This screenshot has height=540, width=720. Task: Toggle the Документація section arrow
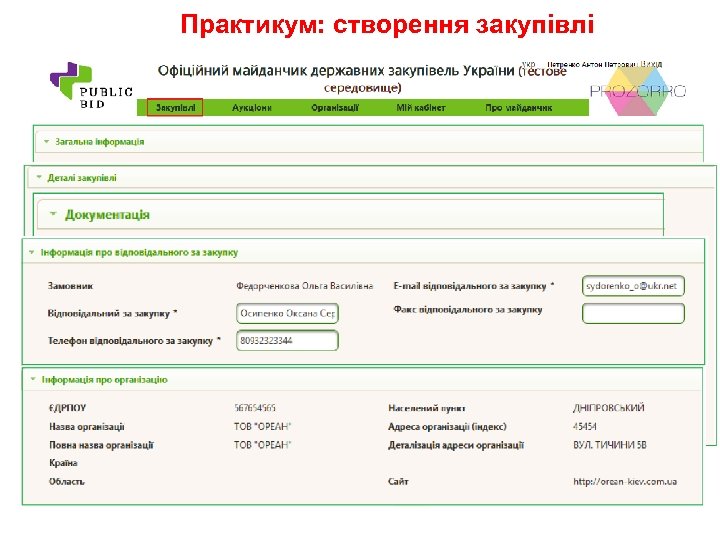pyautogui.click(x=53, y=214)
